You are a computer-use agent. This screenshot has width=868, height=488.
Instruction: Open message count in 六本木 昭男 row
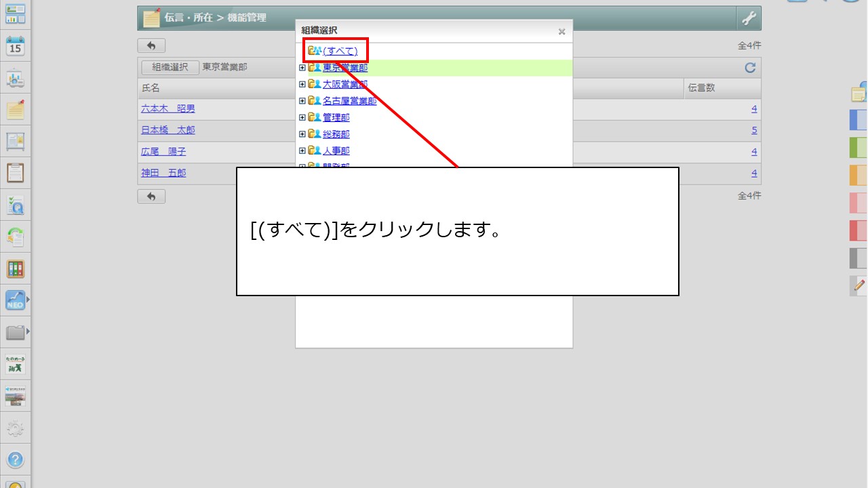click(x=754, y=108)
